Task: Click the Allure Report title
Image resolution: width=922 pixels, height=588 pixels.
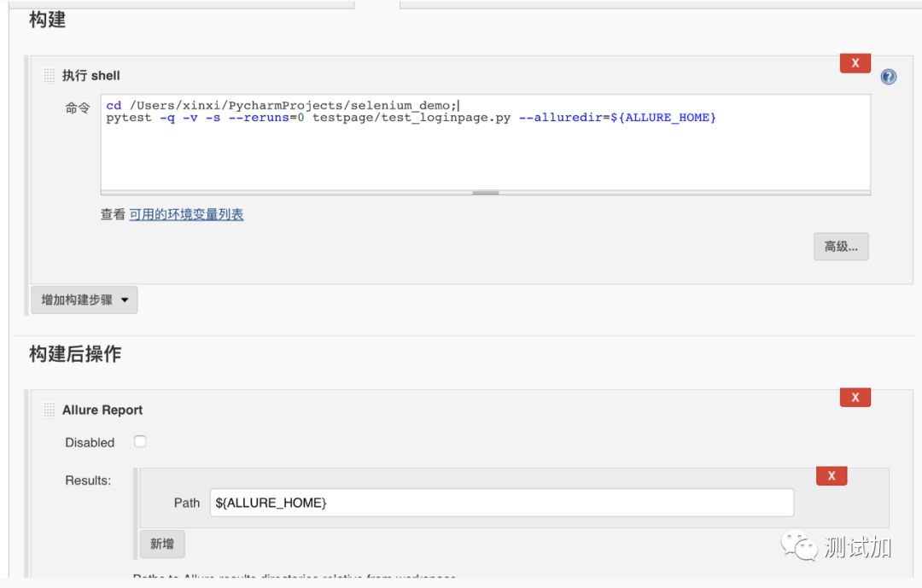Action: pyautogui.click(x=102, y=410)
